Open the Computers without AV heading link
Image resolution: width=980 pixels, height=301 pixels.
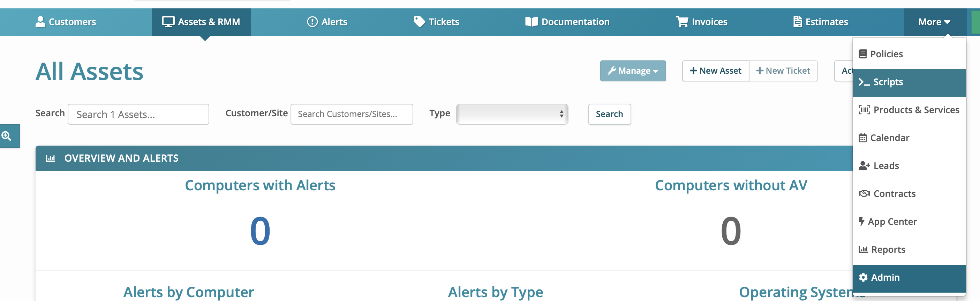[x=731, y=185]
